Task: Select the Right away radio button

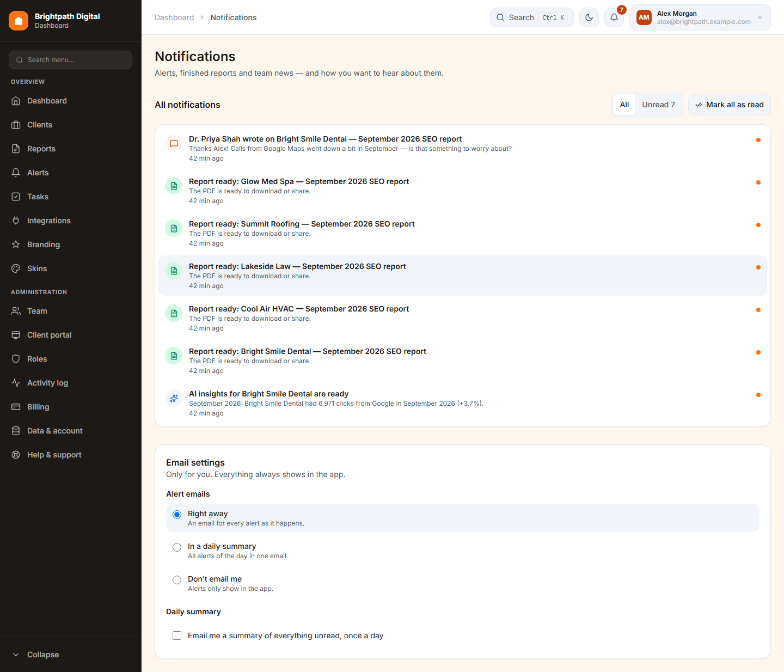Action: 177,515
